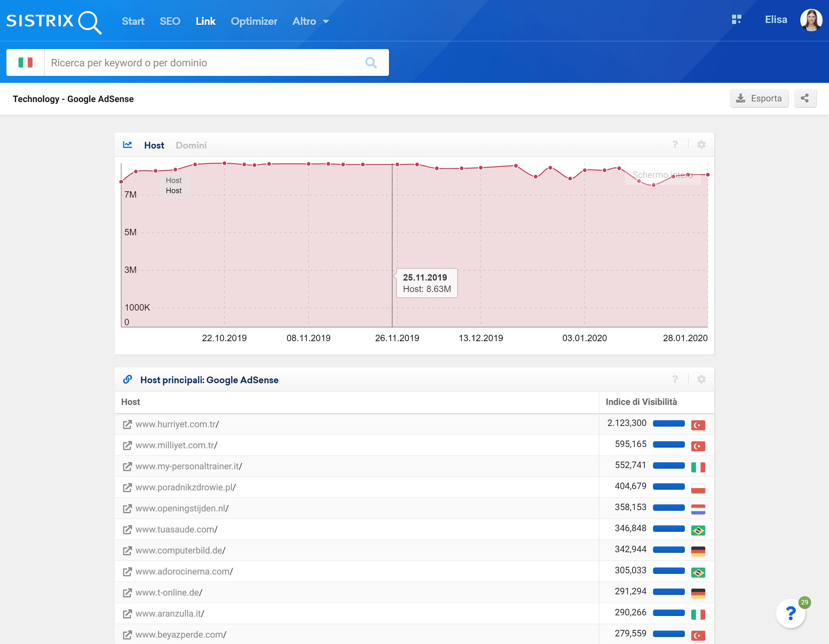Sort by Indice di Visibilità column header

[641, 402]
